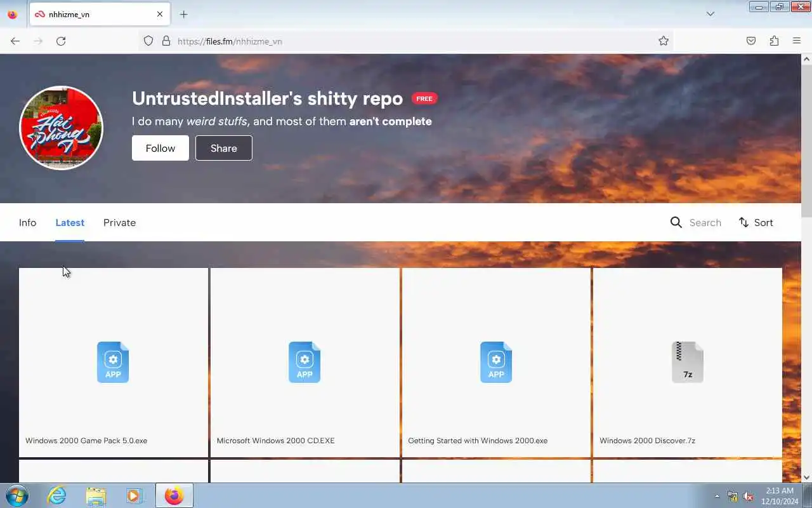This screenshot has height=508, width=812.
Task: Click the padlock site security icon
Action: tap(166, 41)
